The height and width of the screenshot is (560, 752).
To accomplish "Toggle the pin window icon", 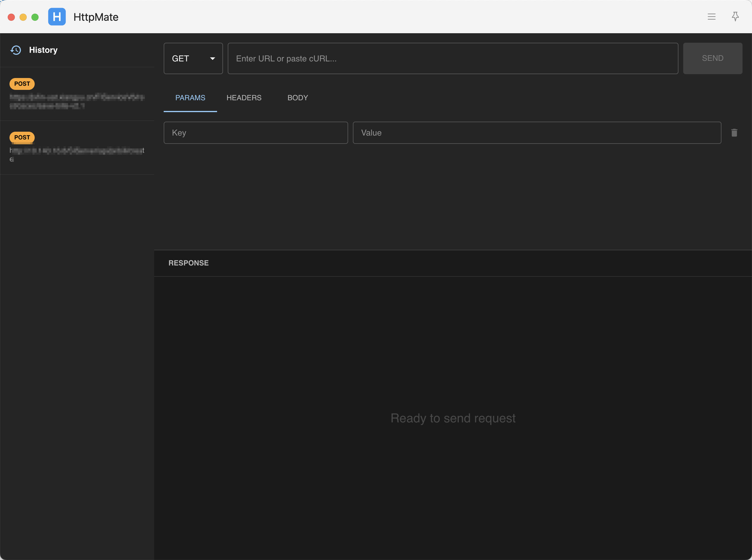I will click(735, 17).
